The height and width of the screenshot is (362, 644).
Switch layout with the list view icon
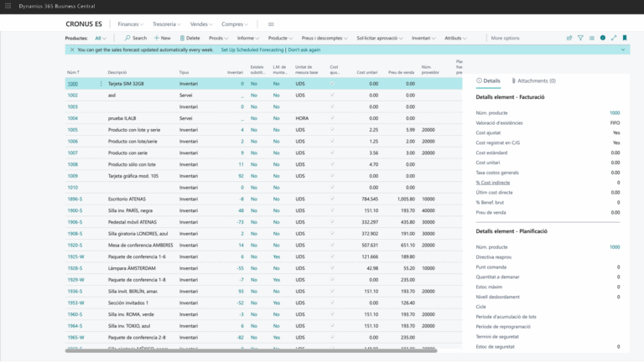point(591,38)
